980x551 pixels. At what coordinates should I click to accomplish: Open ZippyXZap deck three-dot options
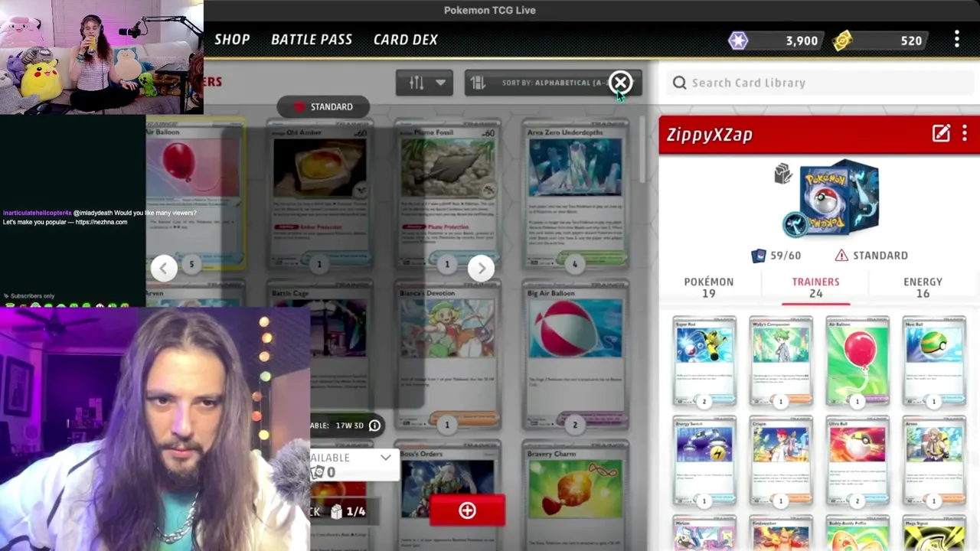965,134
